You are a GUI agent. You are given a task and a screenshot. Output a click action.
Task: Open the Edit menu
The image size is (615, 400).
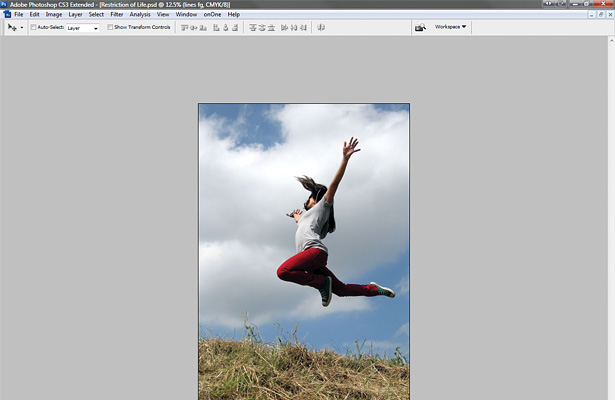coord(35,15)
